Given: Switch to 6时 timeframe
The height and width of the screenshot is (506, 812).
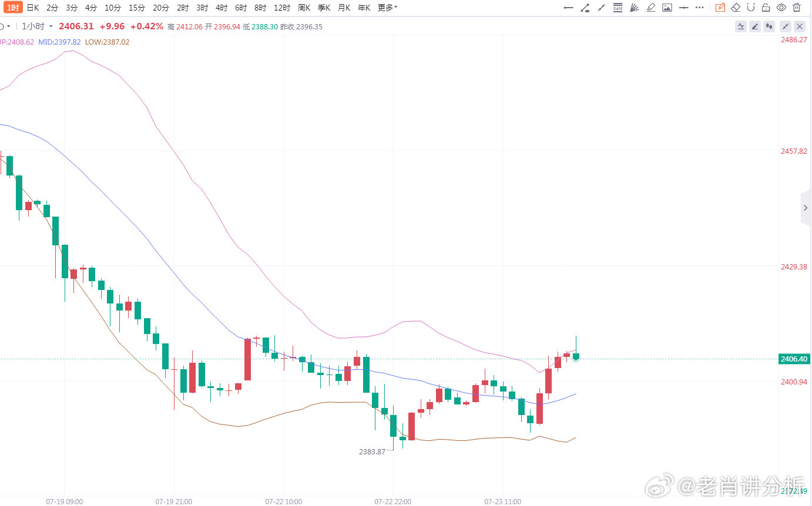Looking at the screenshot, I should 241,8.
